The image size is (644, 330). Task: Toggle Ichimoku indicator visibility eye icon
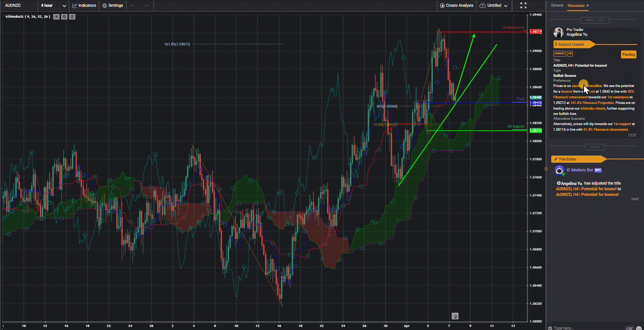[x=56, y=17]
